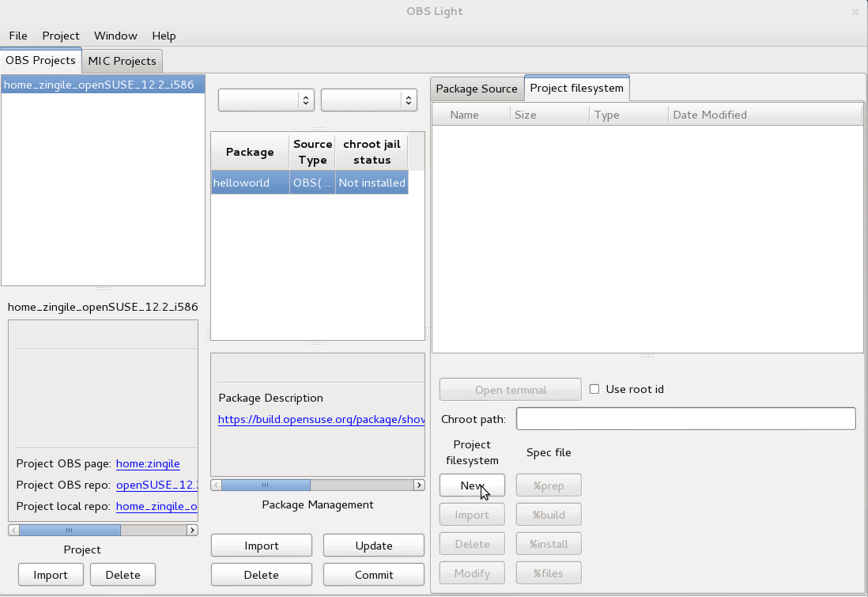Create a New project filesystem
868x597 pixels.
click(x=471, y=485)
